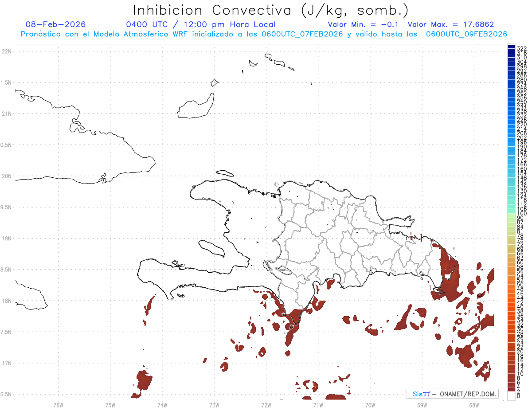Click the '20N' latitude label
The height and width of the screenshot is (411, 532).
coord(6,176)
